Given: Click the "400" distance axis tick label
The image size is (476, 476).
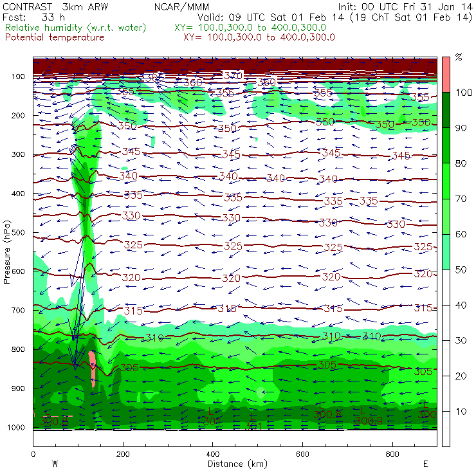Looking at the screenshot, I should coord(212,454).
